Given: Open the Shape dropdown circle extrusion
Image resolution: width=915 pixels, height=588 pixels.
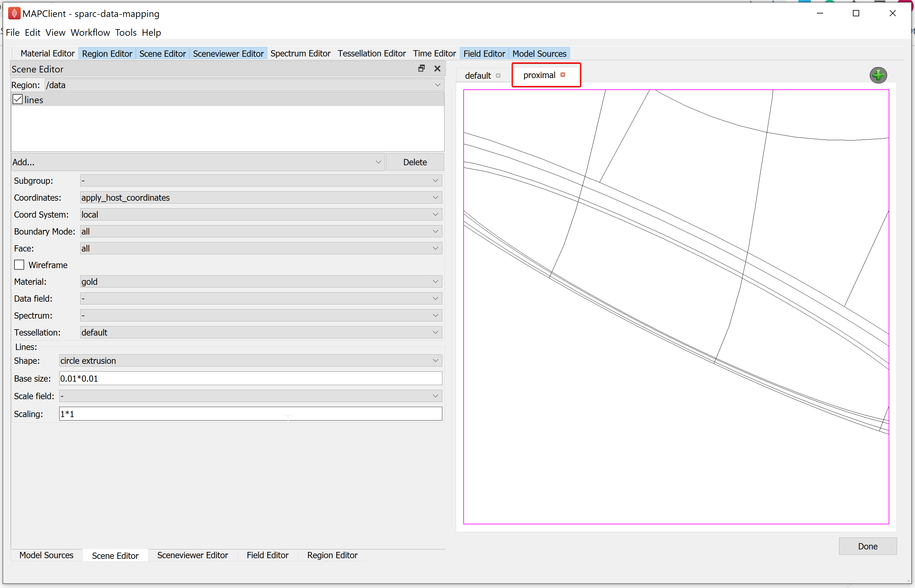Looking at the screenshot, I should [251, 361].
